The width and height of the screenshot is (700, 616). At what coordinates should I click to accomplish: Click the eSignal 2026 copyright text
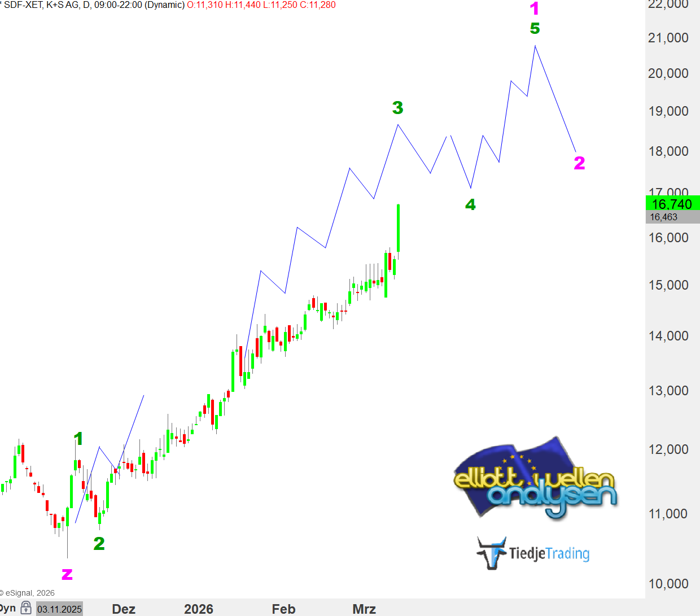pos(28,593)
